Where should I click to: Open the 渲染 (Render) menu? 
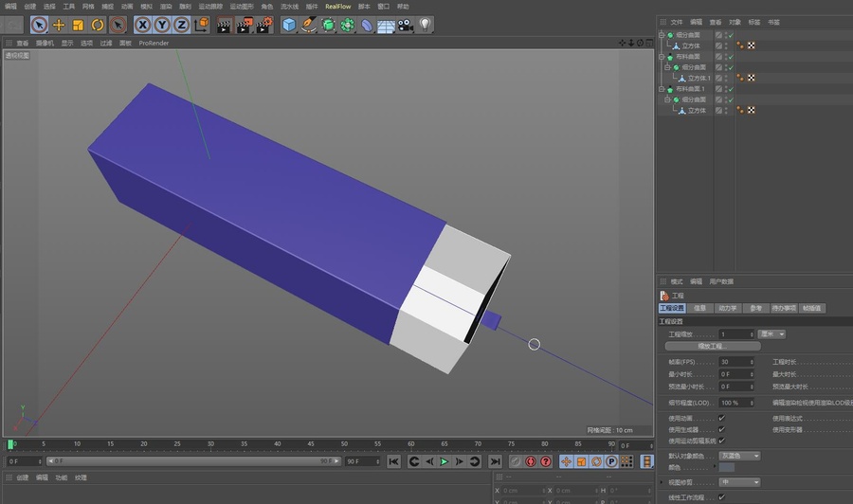click(166, 7)
